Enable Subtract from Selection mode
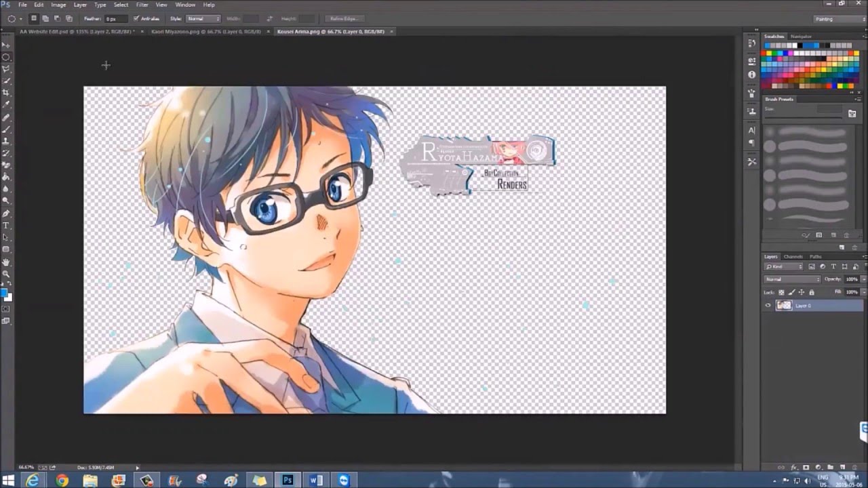The height and width of the screenshot is (488, 868). tap(57, 18)
